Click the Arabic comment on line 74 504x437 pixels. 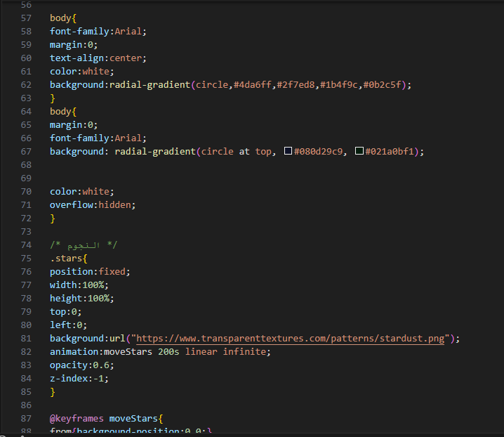tap(84, 245)
